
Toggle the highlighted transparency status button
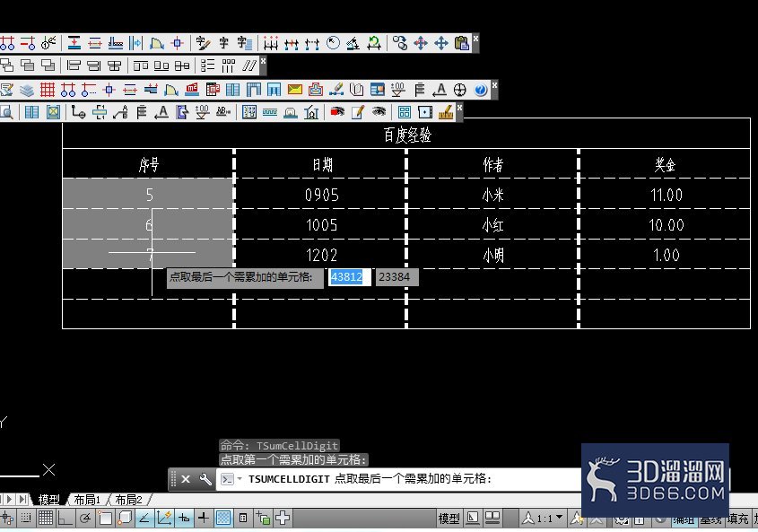pos(223,518)
